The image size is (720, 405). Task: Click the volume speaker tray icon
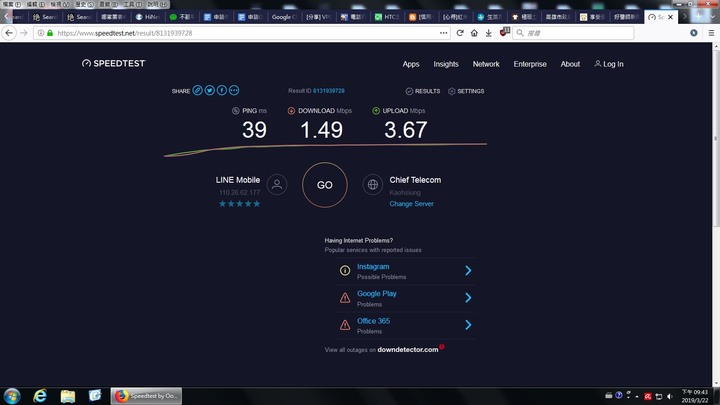[670, 396]
